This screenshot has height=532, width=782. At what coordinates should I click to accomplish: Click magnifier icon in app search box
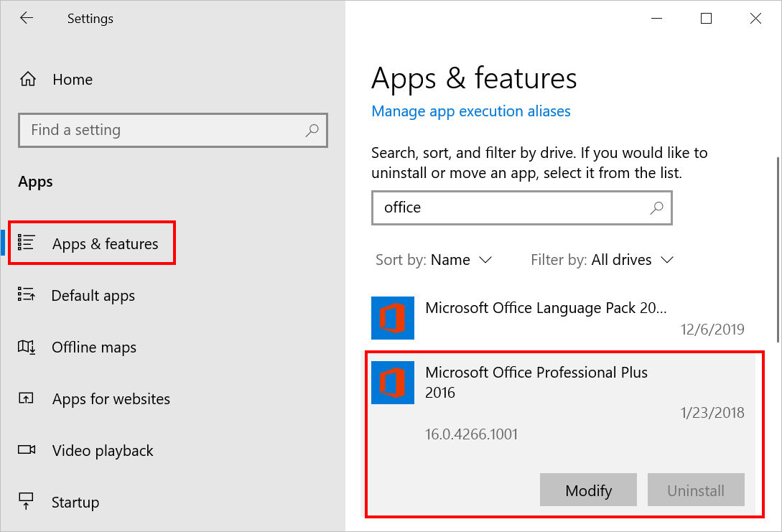point(656,207)
